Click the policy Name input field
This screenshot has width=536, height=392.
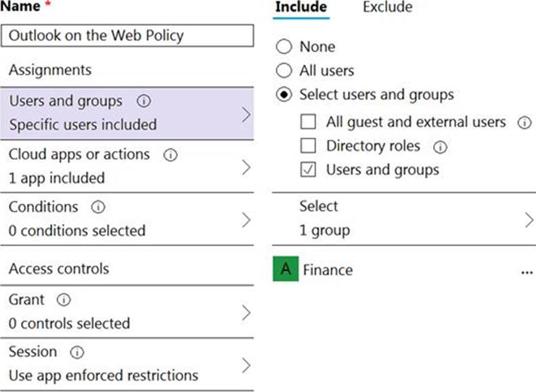pyautogui.click(x=128, y=35)
